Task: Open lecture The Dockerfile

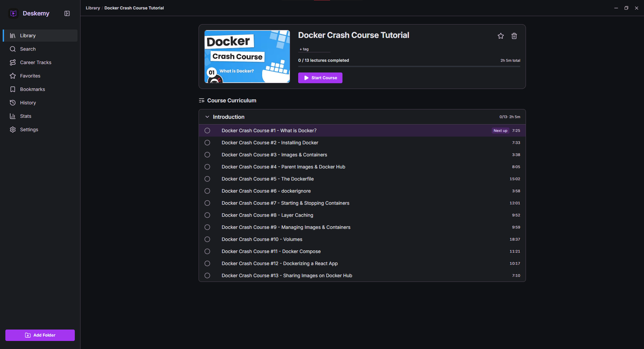Action: point(268,179)
